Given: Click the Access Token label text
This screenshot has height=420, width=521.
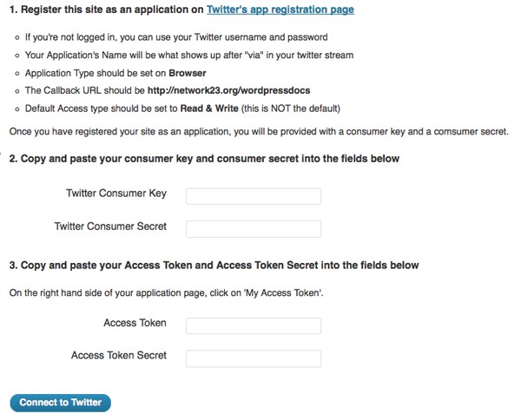Looking at the screenshot, I should 135,323.
